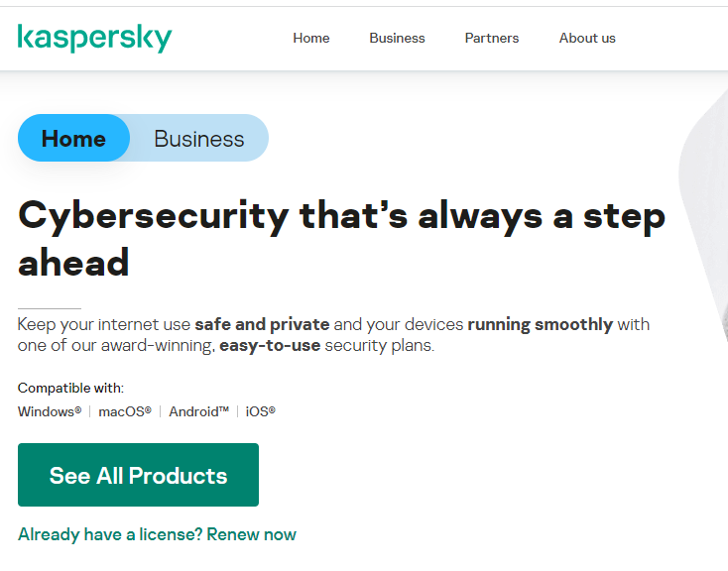
Task: Open the Home menu in top navigation
Action: coord(311,39)
